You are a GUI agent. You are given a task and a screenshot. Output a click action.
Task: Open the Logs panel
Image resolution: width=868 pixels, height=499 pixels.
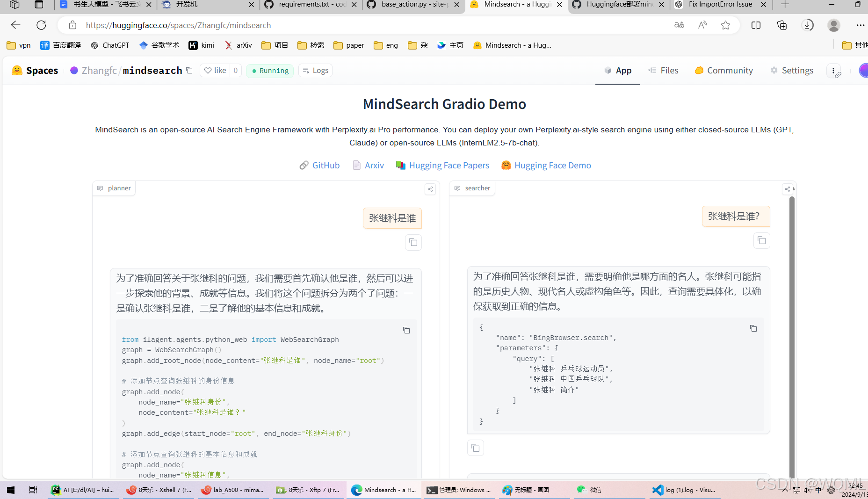click(x=315, y=70)
